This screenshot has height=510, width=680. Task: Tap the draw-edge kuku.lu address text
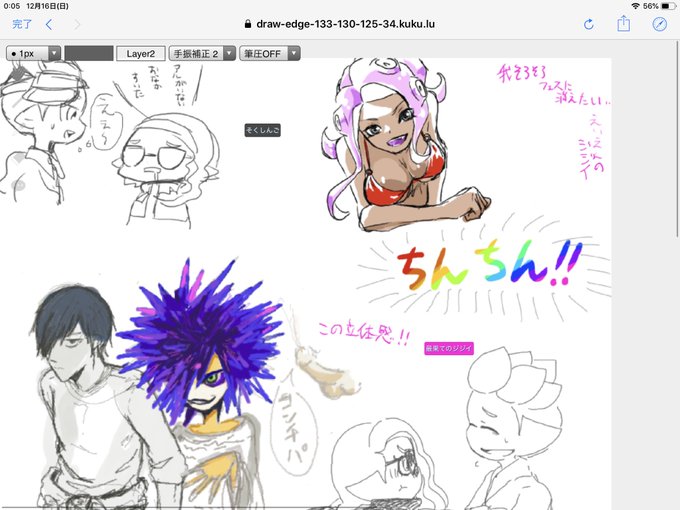click(x=345, y=24)
